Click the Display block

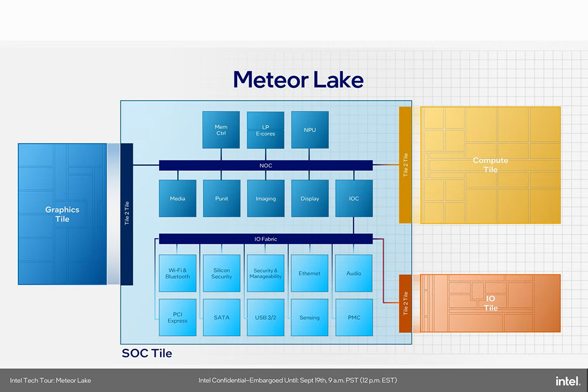click(310, 199)
